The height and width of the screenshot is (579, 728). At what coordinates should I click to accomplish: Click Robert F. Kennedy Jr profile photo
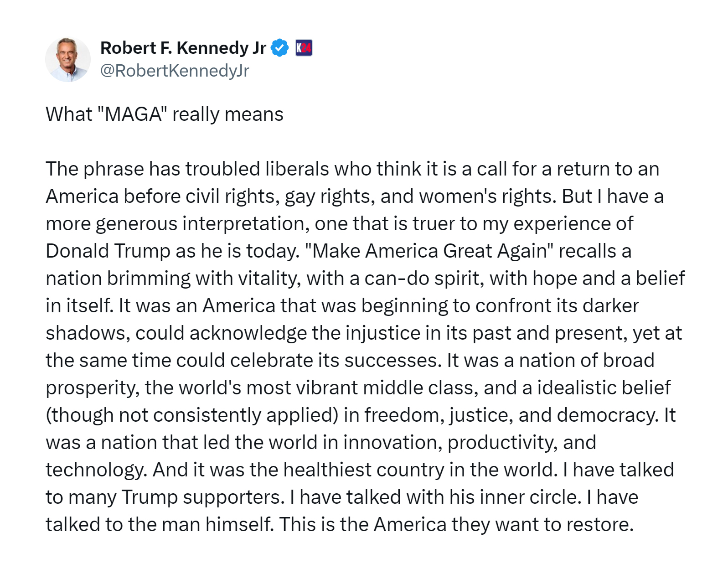pos(67,60)
